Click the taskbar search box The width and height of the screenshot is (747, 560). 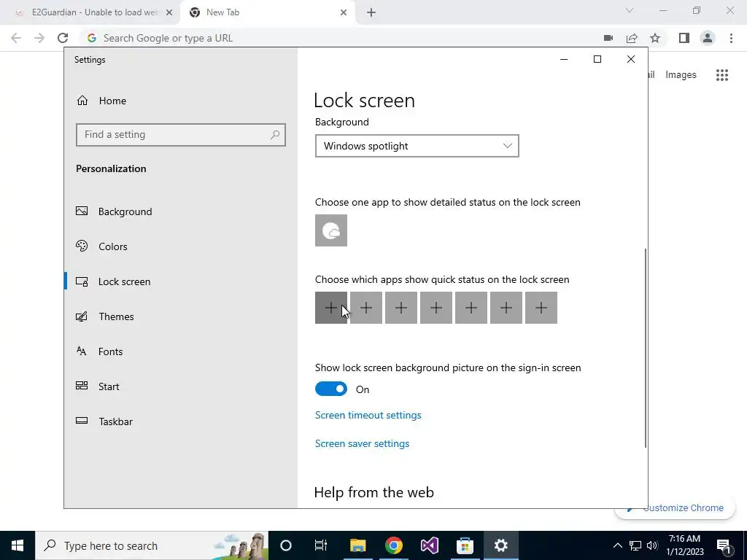(x=152, y=545)
